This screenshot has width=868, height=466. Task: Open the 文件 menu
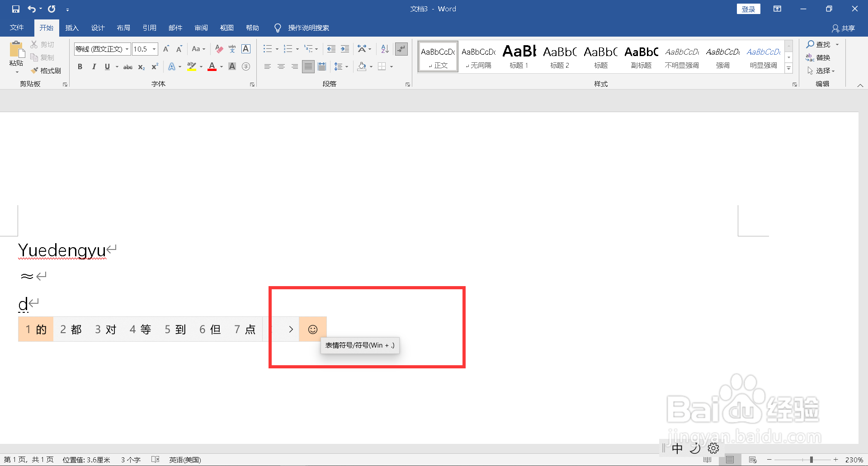17,28
